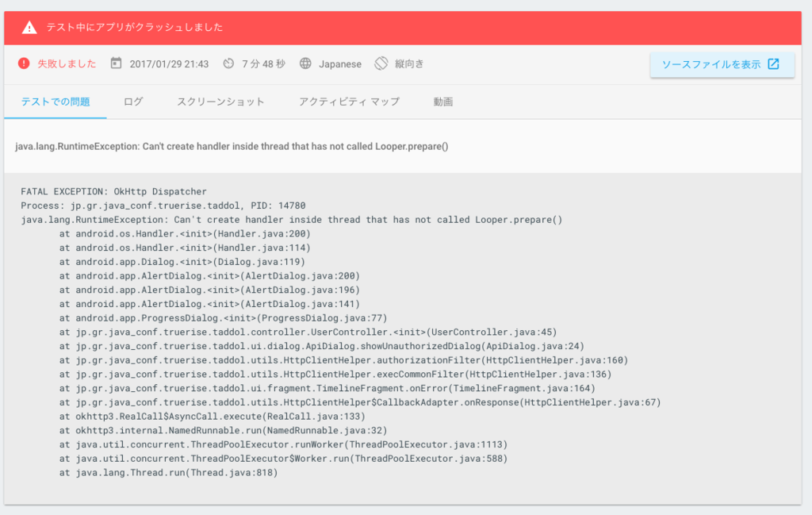Click the AlertDialog.java:141 stack trace line

click(x=209, y=304)
